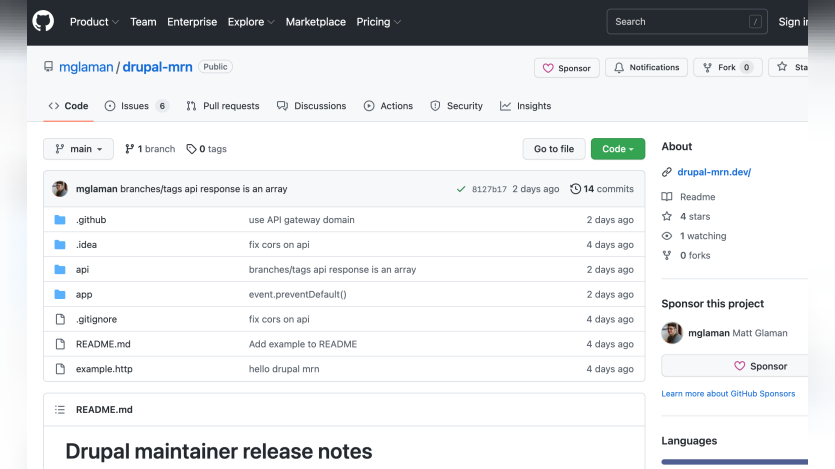Click the commits history clock icon
This screenshot has height=469, width=835.
575,189
